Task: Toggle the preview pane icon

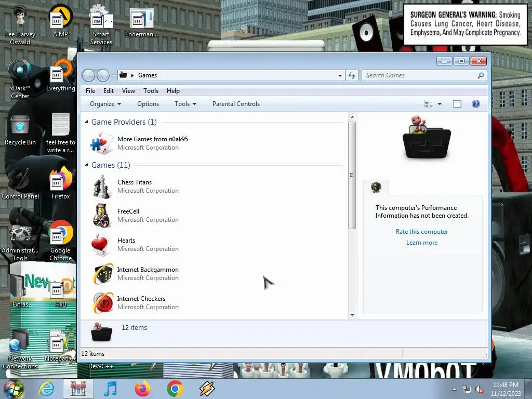Action: pos(457,104)
